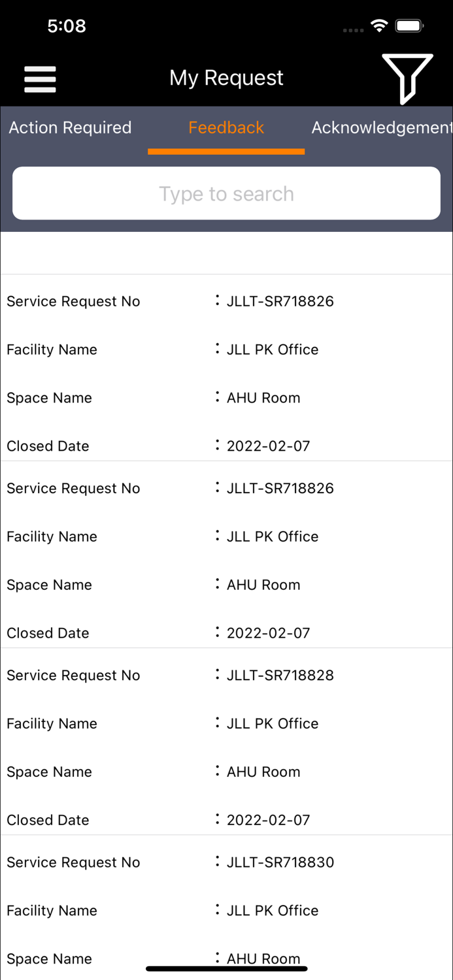Select the Feedback tab
The width and height of the screenshot is (453, 980).
pyautogui.click(x=226, y=127)
